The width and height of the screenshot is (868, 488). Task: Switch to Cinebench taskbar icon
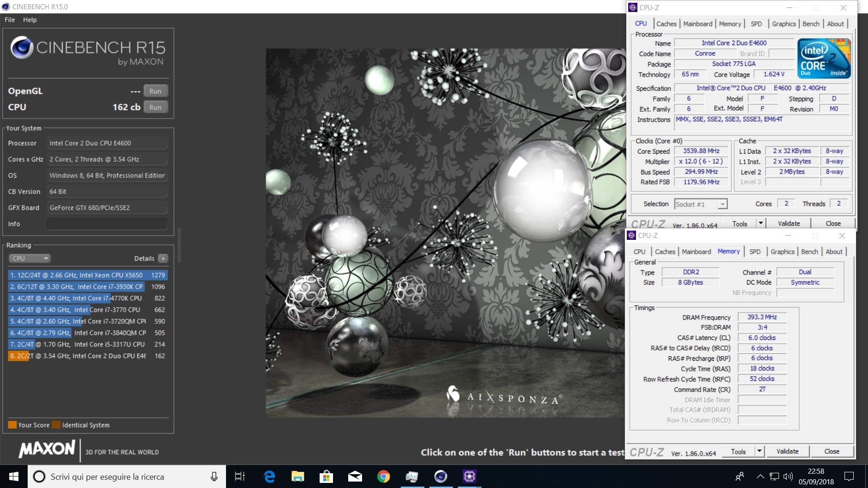pos(441,476)
